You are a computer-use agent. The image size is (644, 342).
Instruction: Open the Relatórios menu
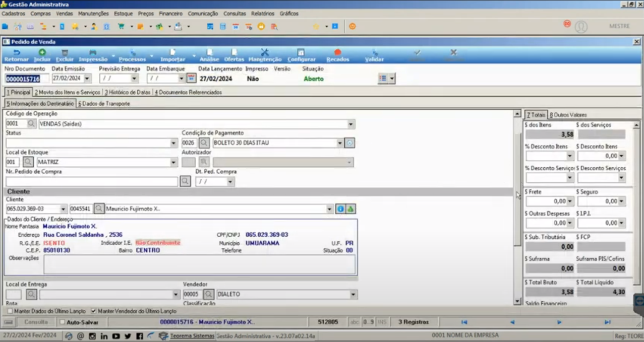[x=263, y=14]
